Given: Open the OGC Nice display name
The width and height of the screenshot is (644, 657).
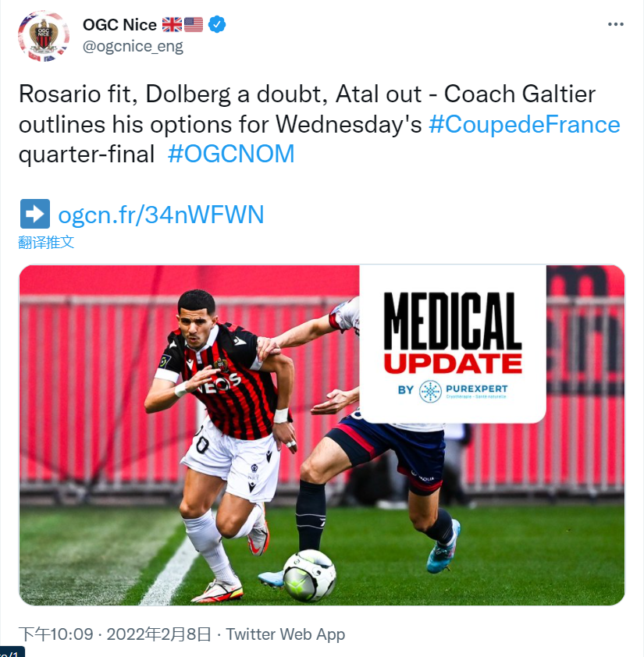Looking at the screenshot, I should pos(119,25).
